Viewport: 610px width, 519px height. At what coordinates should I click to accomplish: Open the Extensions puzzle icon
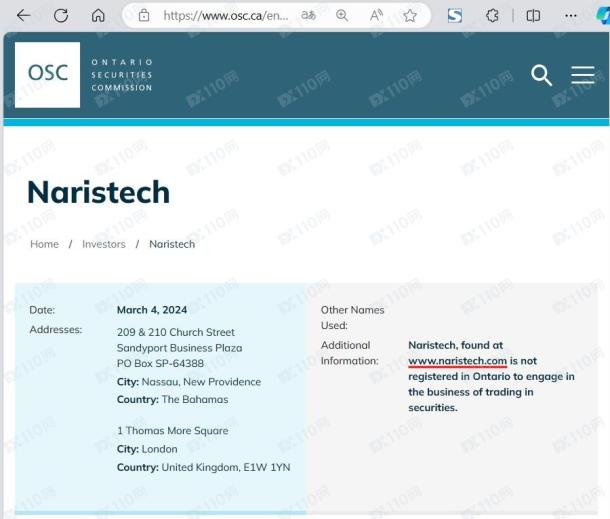[492, 16]
